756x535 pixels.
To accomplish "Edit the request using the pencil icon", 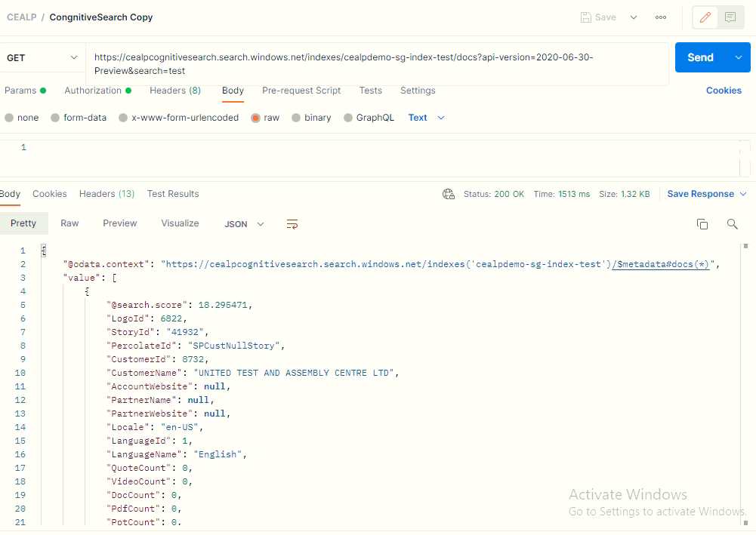I will pyautogui.click(x=705, y=17).
